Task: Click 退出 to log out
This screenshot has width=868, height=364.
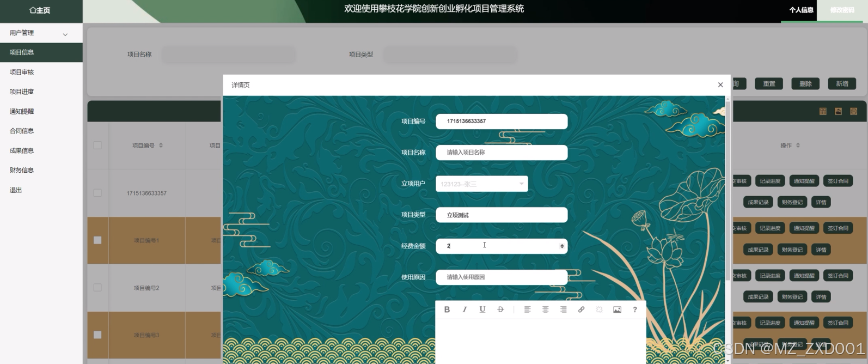Action: [x=41, y=190]
